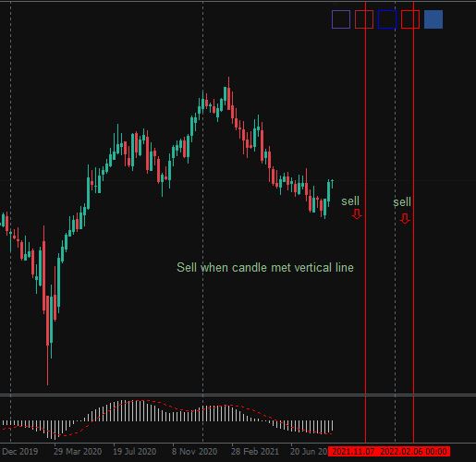Click the bright blue-outlined square
Image resolution: width=476 pixels, height=462 pixels.
point(387,19)
